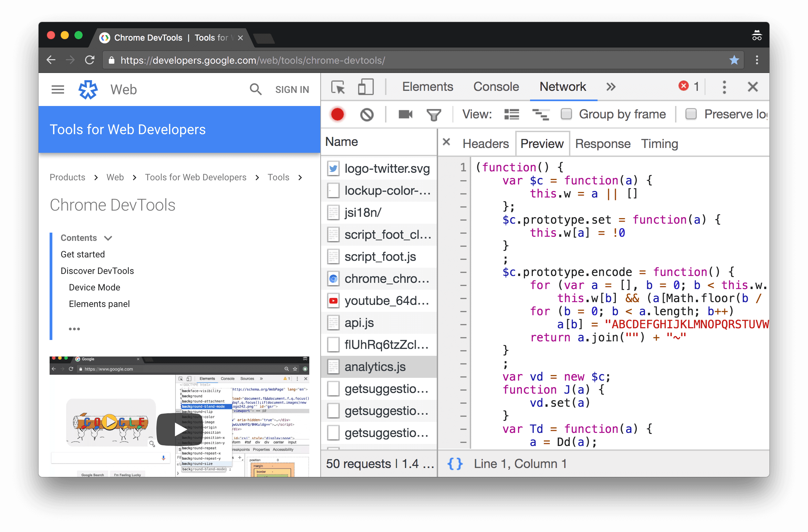The height and width of the screenshot is (532, 808).
Task: Toggle the Preserve log checkbox
Action: 691,114
